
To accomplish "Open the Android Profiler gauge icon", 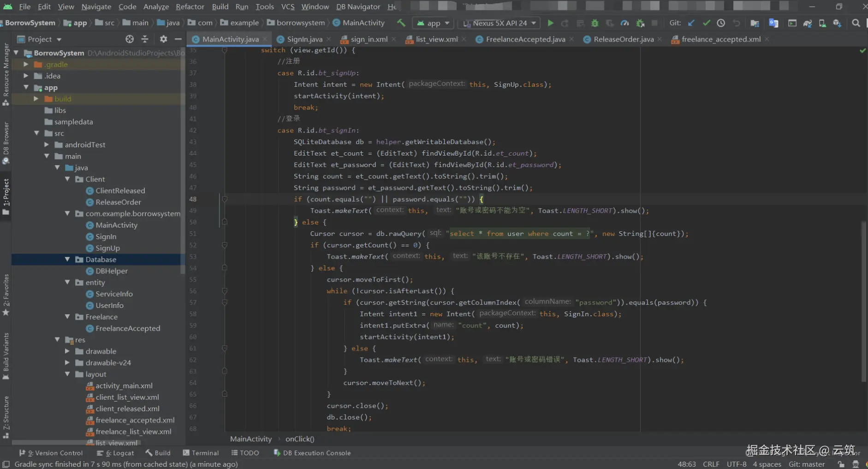I will point(624,23).
